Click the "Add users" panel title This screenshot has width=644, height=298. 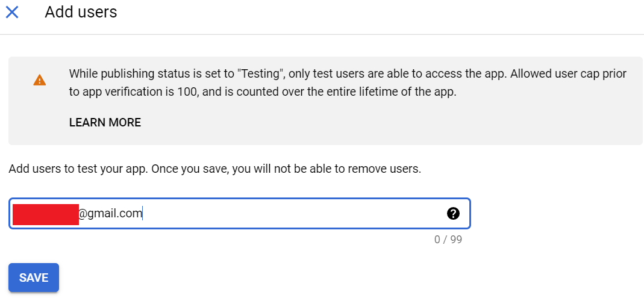81,12
